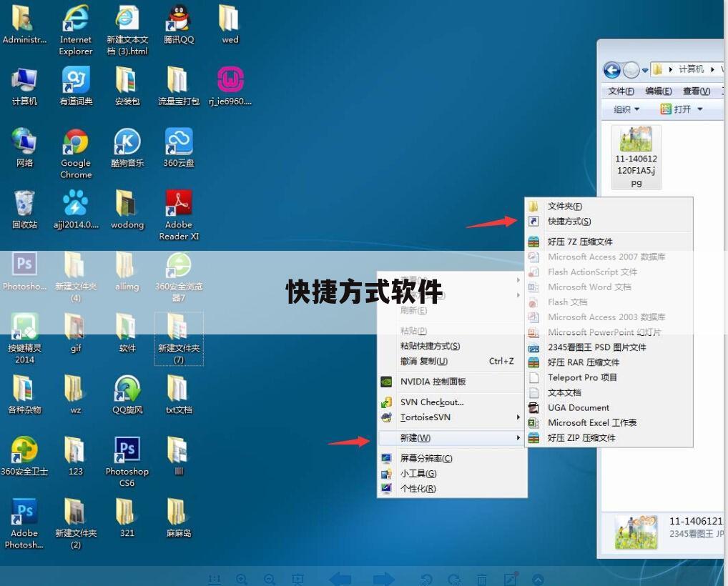Select the rj_ie6960 WampServer icon
The image size is (728, 586).
[x=230, y=86]
